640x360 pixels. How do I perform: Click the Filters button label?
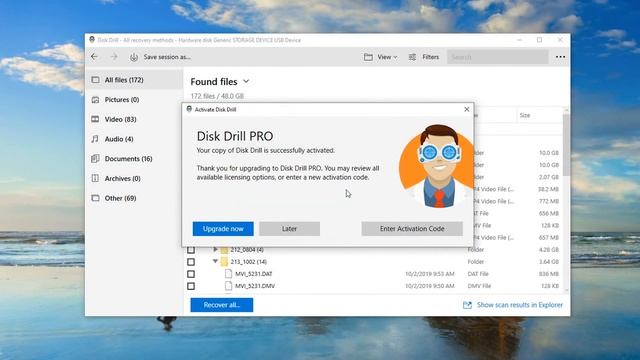click(x=431, y=57)
